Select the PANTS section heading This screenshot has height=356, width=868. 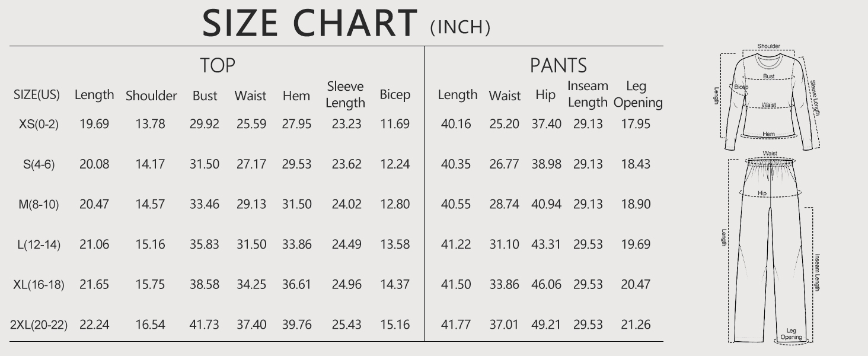tap(558, 65)
